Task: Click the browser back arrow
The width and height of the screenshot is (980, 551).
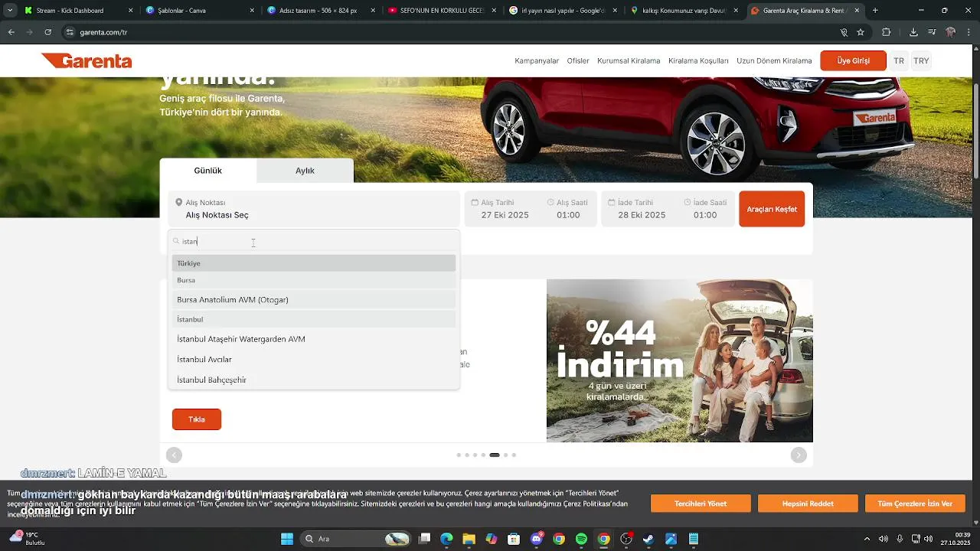Action: (x=11, y=32)
